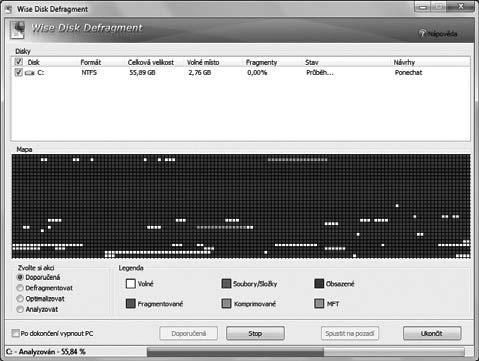Sort by Volné místo column header
The height and width of the screenshot is (361, 479).
coord(203,62)
